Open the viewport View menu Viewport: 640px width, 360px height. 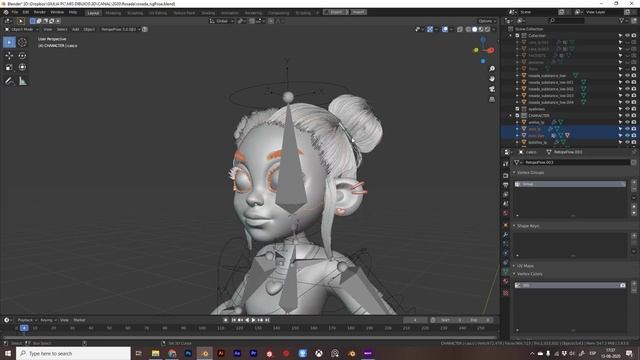tap(48, 29)
